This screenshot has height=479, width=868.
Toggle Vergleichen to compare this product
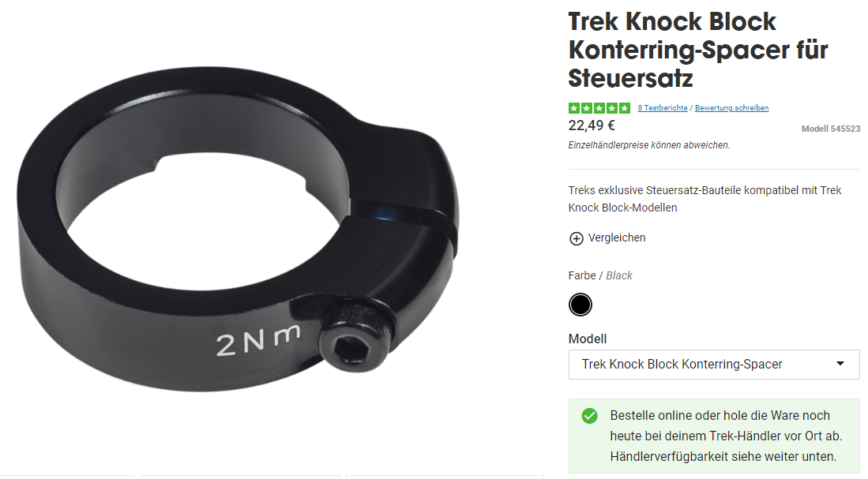[x=617, y=238]
